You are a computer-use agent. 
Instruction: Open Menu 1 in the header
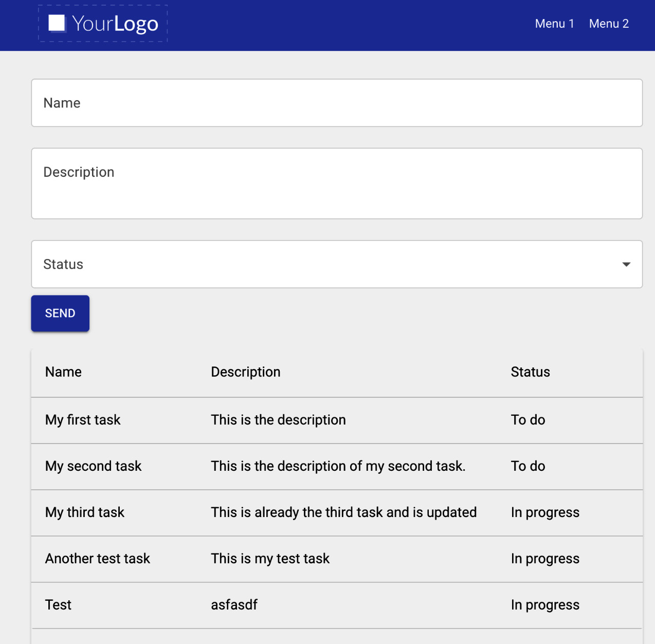(x=554, y=24)
